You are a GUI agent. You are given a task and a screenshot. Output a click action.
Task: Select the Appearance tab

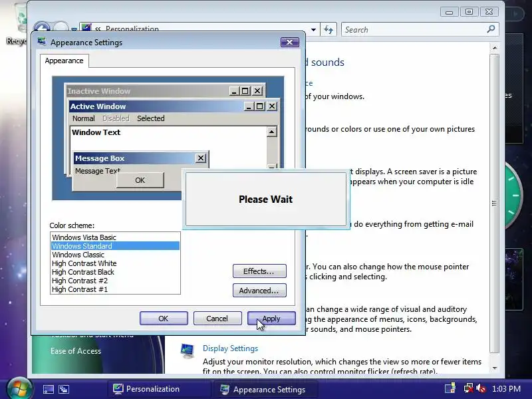[x=64, y=61]
